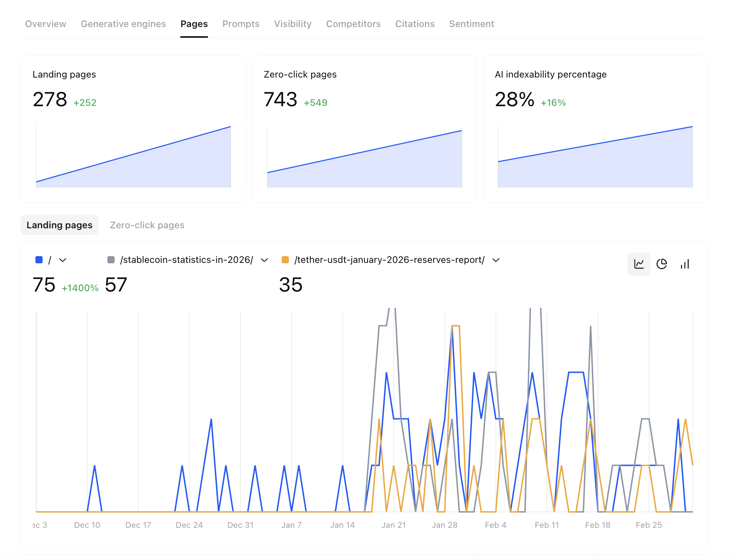Expand the "/" page series dropdown
The height and width of the screenshot is (560, 736).
(62, 260)
